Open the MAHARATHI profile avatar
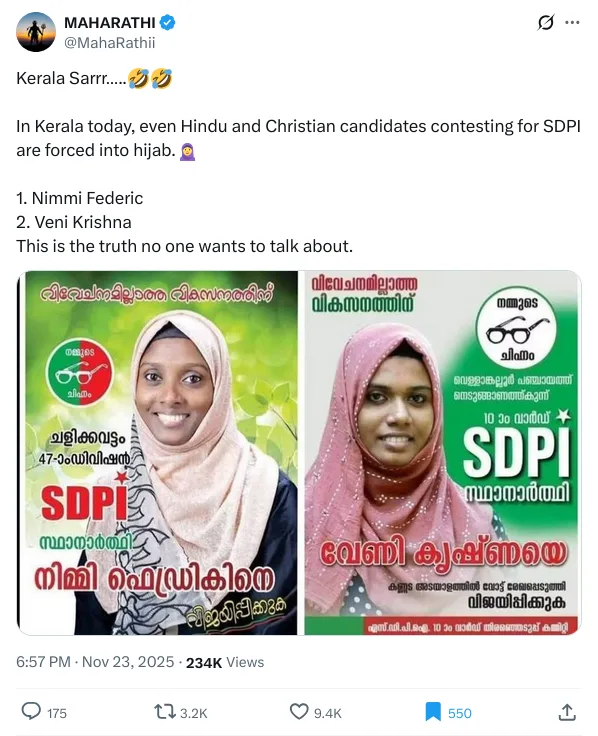Viewport: 598px width, 736px height. (36, 32)
